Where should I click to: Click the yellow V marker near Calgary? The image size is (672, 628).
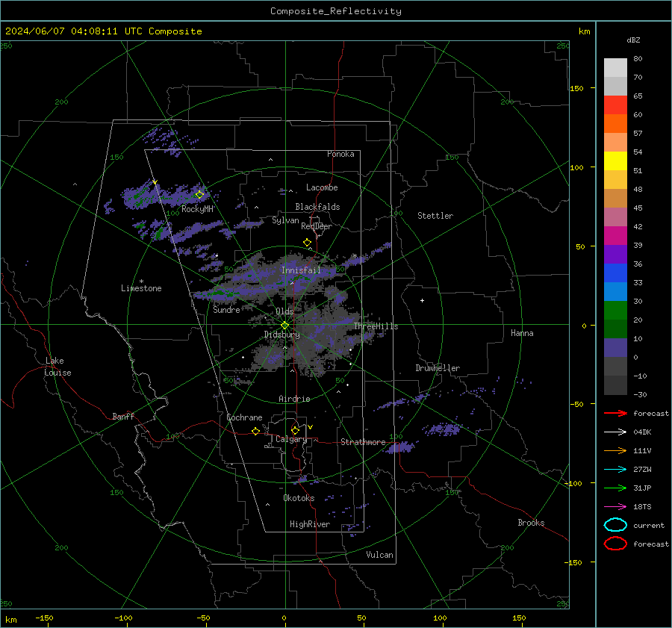point(311,427)
